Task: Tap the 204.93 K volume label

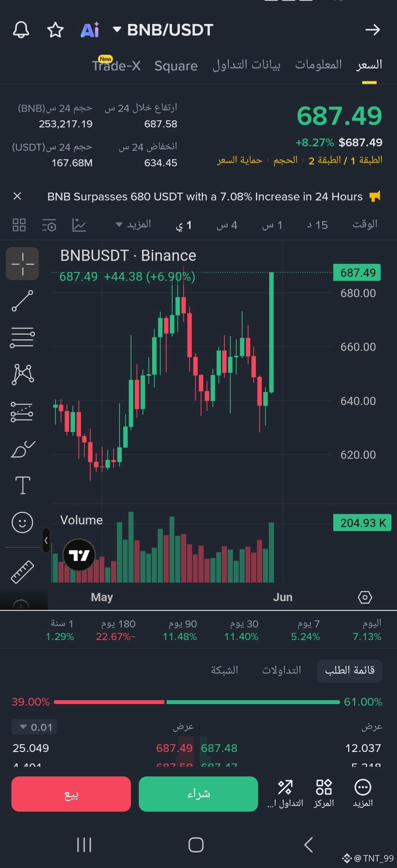Action: pos(362,523)
